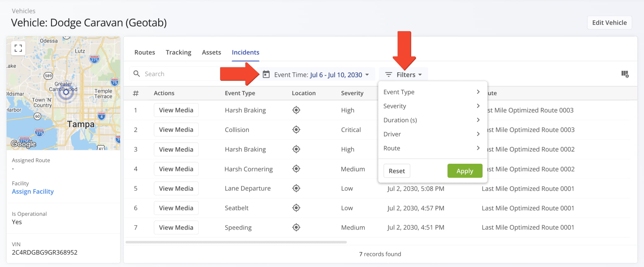View Media for Speeding incident
This screenshot has height=267, width=644.
pos(176,227)
